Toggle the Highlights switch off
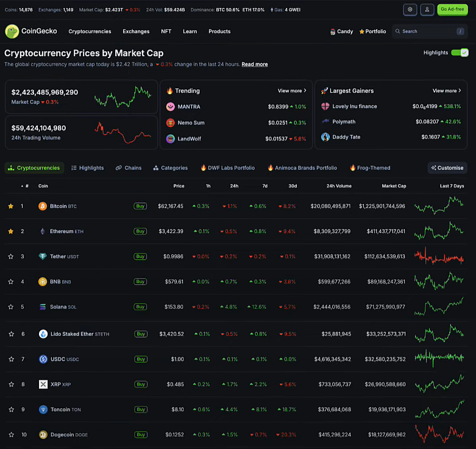Screen dimensions: 476x449 click(x=460, y=53)
